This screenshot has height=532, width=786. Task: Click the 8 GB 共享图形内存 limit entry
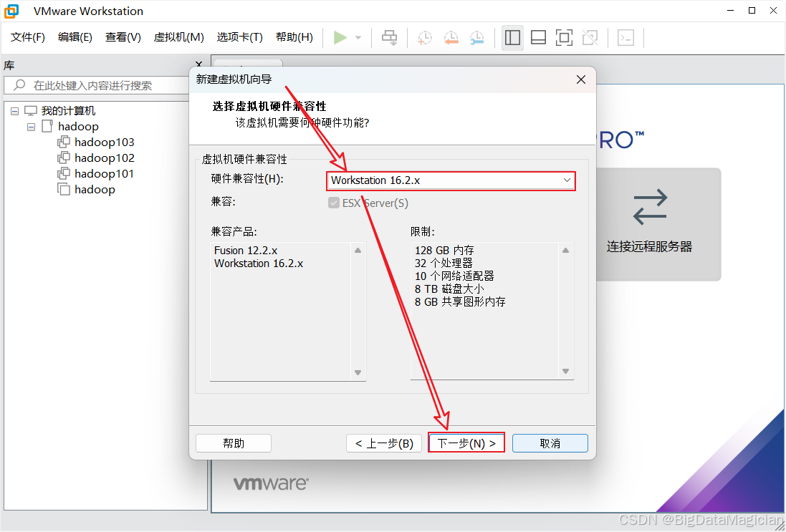pyautogui.click(x=460, y=302)
